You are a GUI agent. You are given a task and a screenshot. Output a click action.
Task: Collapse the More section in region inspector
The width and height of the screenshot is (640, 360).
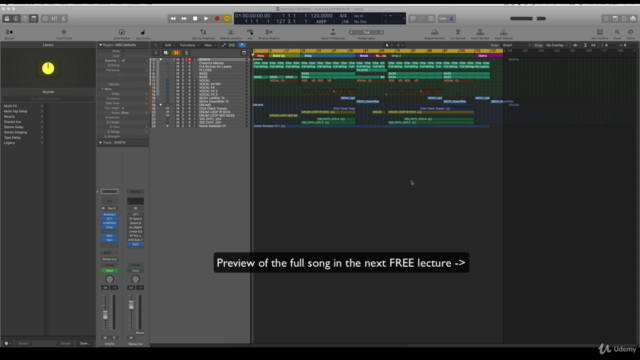coord(102,89)
